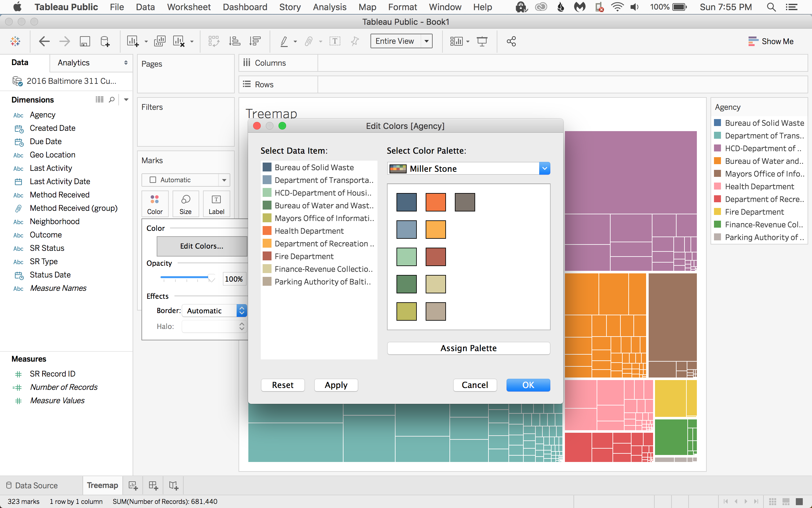Click the Swap Rows and Columns icon

tap(214, 41)
